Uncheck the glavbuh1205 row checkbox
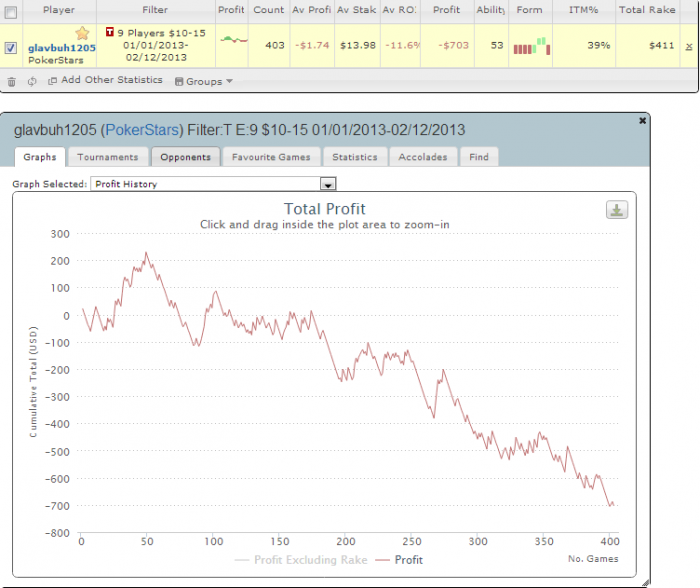 (x=11, y=48)
